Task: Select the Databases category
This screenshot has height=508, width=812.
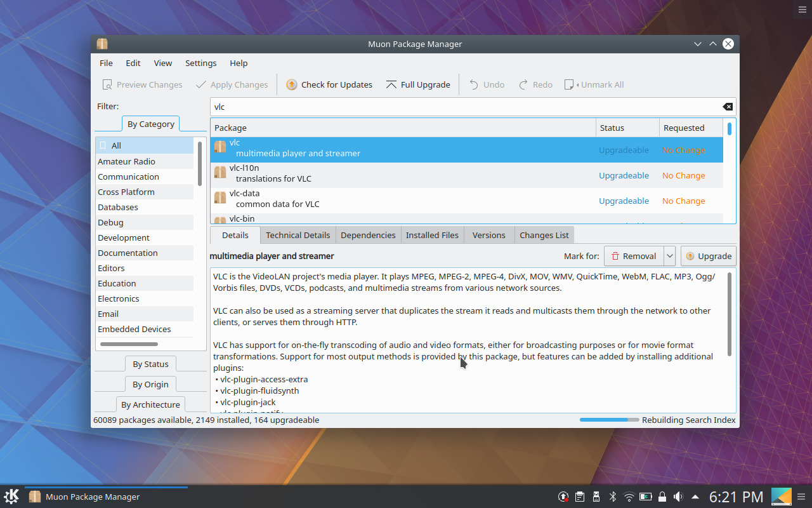Action: tap(145, 207)
